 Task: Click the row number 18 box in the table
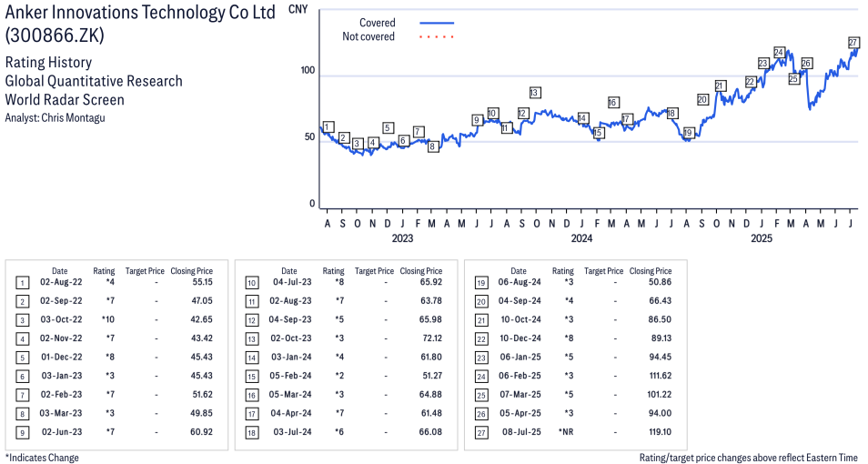[x=252, y=432]
